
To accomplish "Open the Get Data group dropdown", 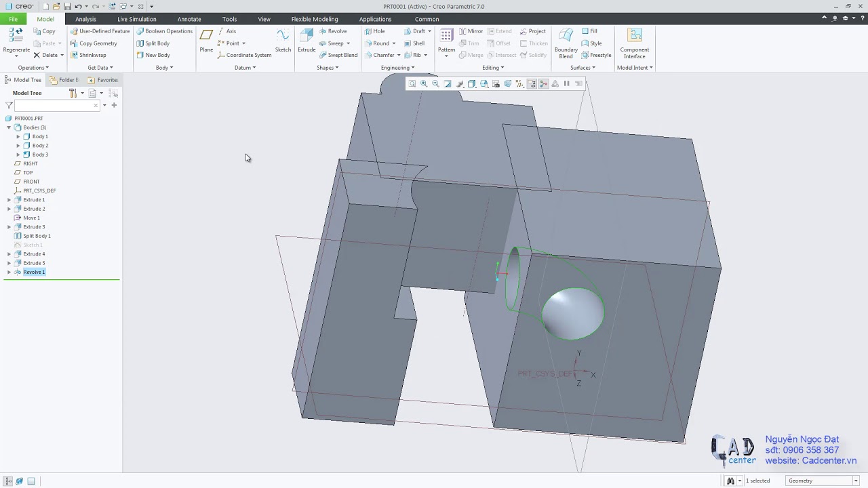I will 100,68.
